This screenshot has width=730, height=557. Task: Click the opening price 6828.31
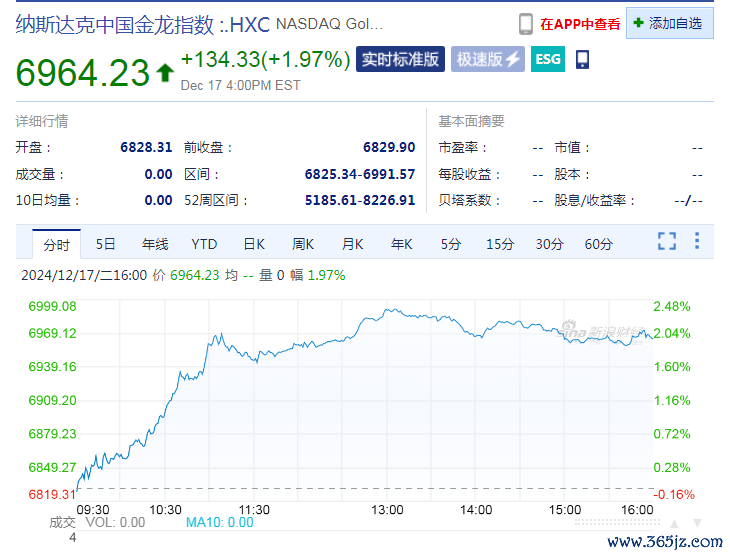146,147
